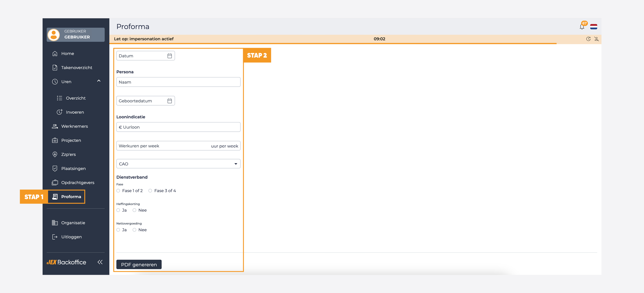Open the notifications bell icon

coord(582,27)
